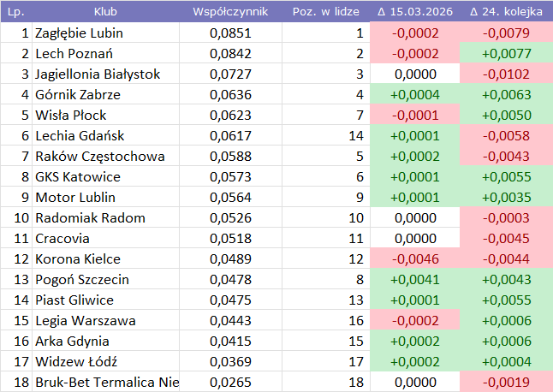Click the -0,0102 Jagiellonia kolejka cell

click(506, 74)
